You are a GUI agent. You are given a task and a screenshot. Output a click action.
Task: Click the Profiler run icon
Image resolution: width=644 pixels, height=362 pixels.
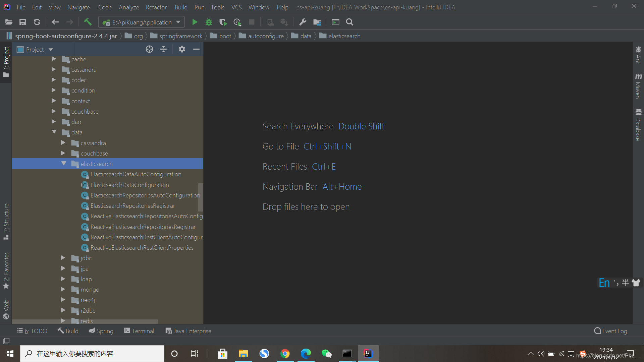click(x=237, y=22)
